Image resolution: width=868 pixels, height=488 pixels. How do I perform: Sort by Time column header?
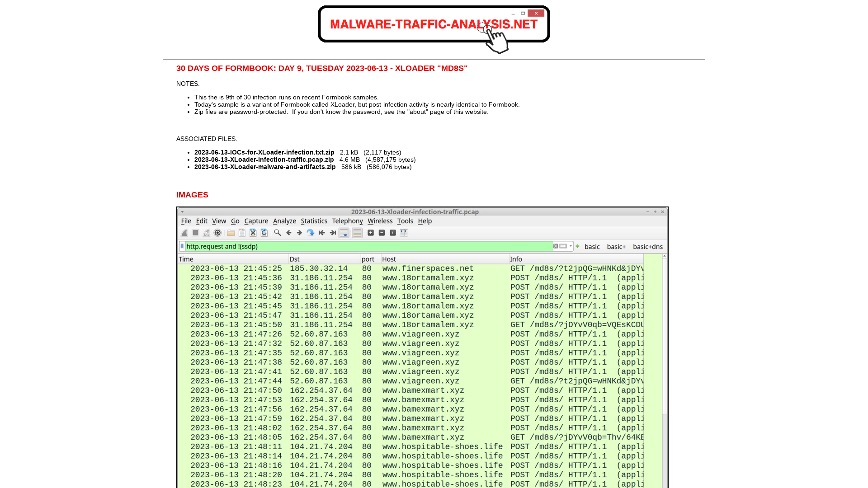tap(233, 259)
